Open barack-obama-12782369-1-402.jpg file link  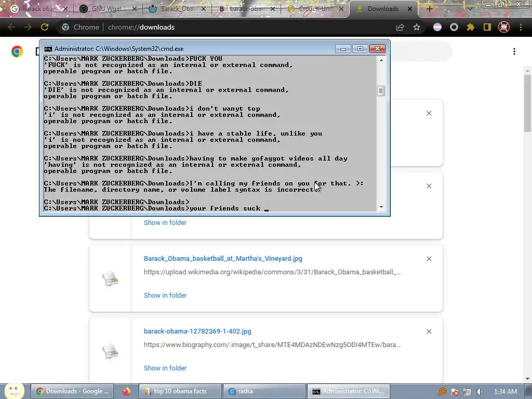tap(197, 331)
